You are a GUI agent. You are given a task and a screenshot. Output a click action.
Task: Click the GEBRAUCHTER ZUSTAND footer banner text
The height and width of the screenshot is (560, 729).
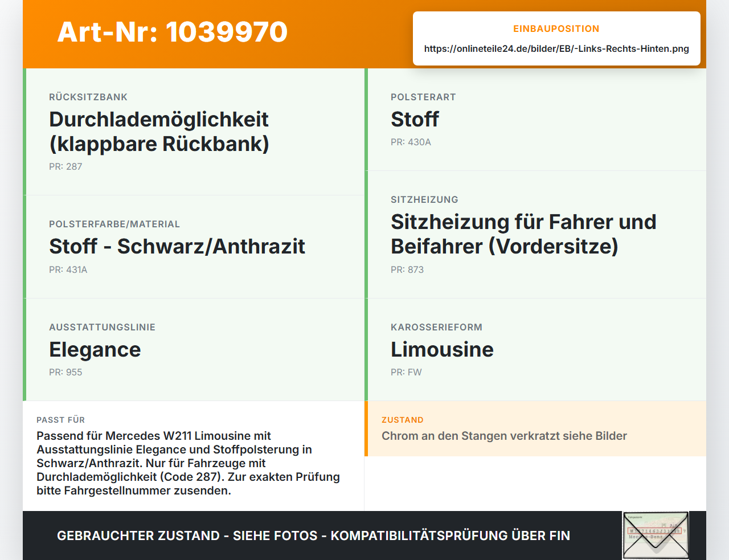313,536
